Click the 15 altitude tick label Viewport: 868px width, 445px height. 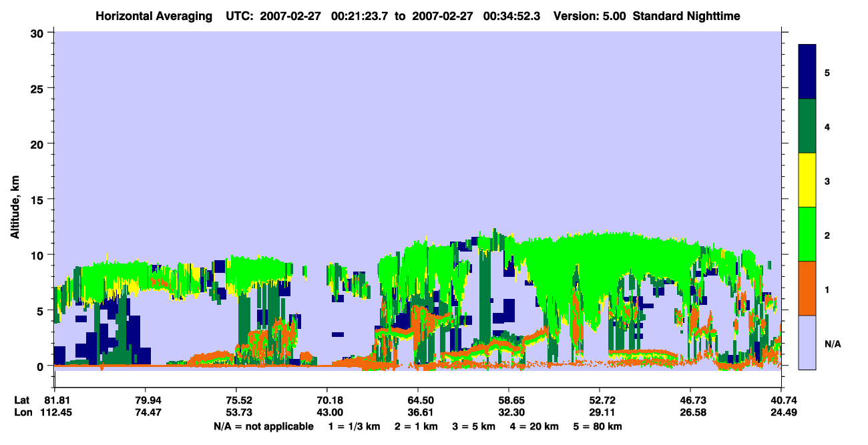click(39, 199)
